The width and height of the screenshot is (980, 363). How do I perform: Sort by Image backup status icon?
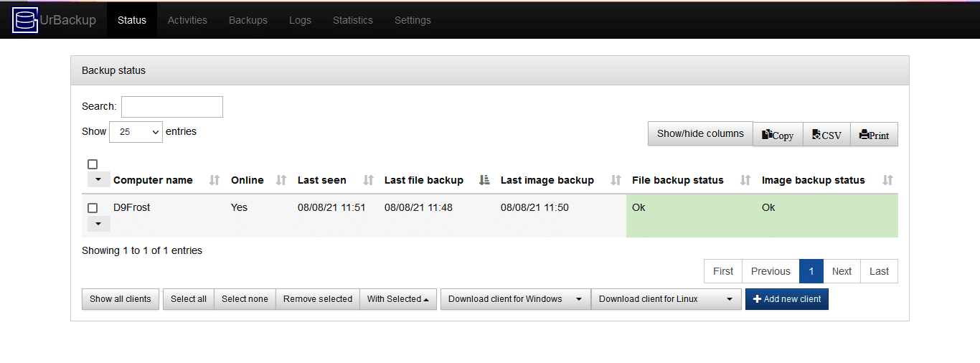pyautogui.click(x=887, y=180)
